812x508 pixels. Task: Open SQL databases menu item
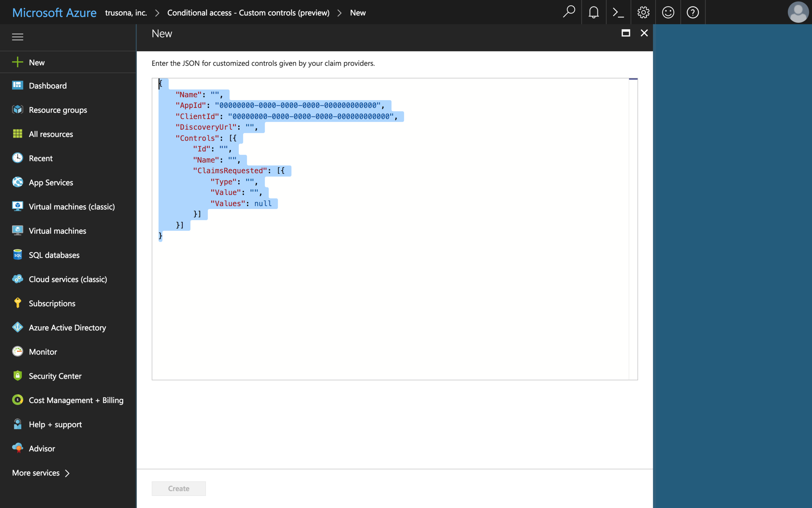click(x=68, y=255)
